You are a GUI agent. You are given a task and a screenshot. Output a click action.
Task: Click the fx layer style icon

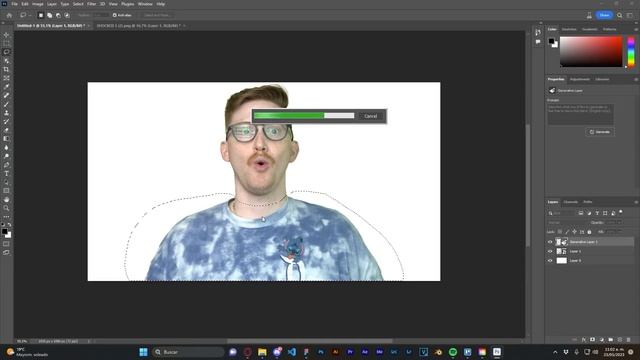pos(583,340)
